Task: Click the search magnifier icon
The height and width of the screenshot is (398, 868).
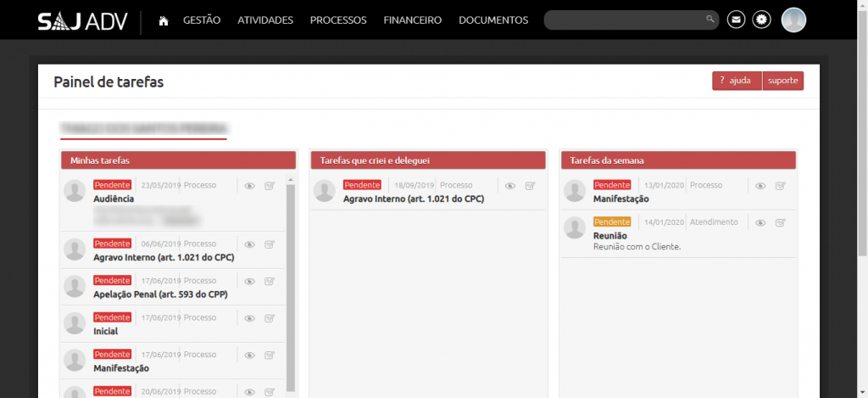Action: (x=710, y=20)
